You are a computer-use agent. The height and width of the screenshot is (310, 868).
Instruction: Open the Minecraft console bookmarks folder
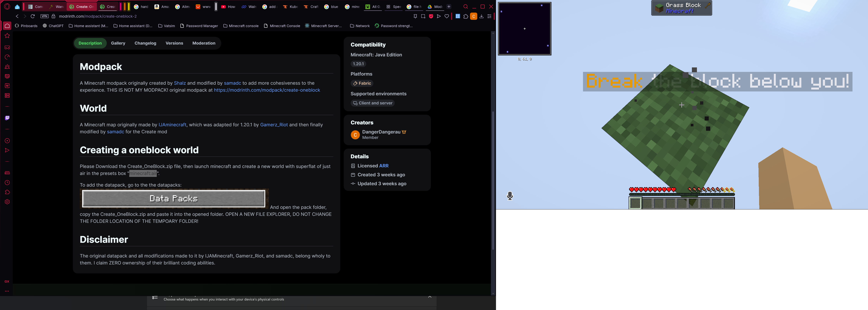(241, 26)
